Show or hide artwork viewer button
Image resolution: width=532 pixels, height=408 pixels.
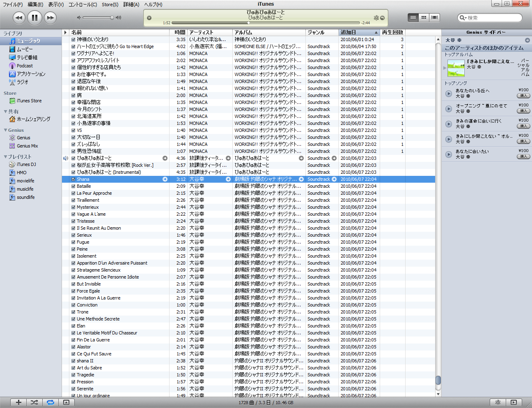(66, 402)
